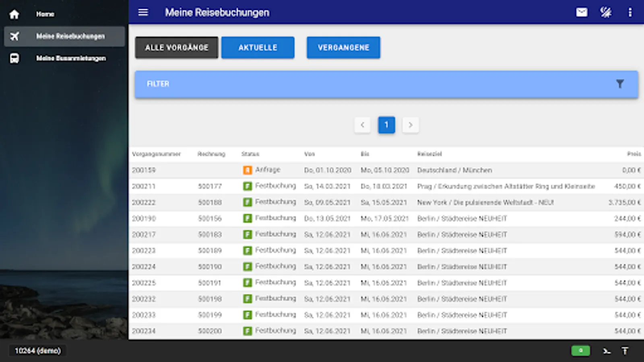The height and width of the screenshot is (362, 644).
Task: Click the theme icon beside the envelope
Action: pyautogui.click(x=606, y=12)
